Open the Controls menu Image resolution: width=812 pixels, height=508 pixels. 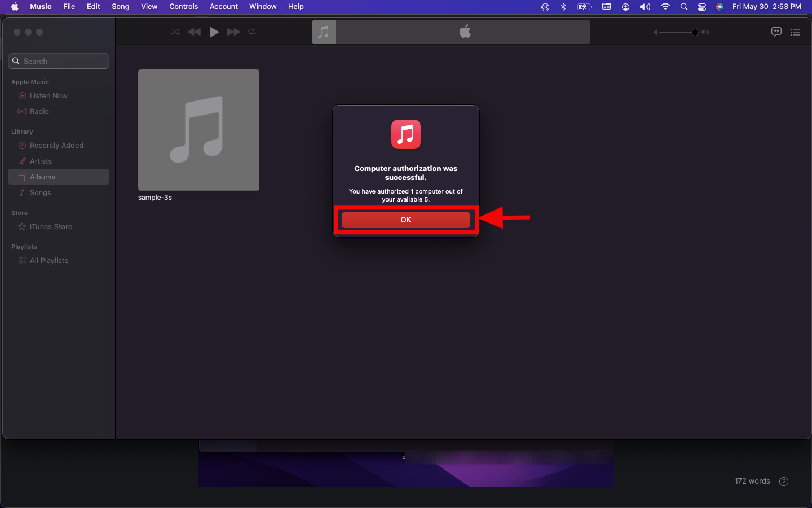click(183, 7)
